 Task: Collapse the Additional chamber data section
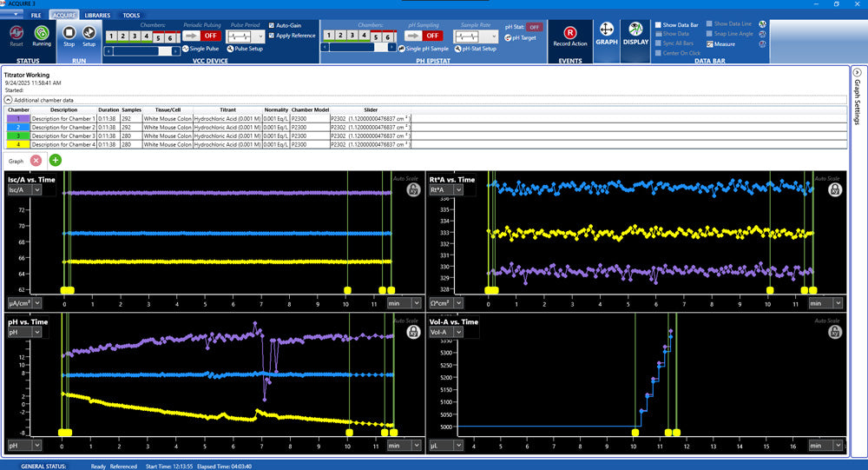coord(9,100)
